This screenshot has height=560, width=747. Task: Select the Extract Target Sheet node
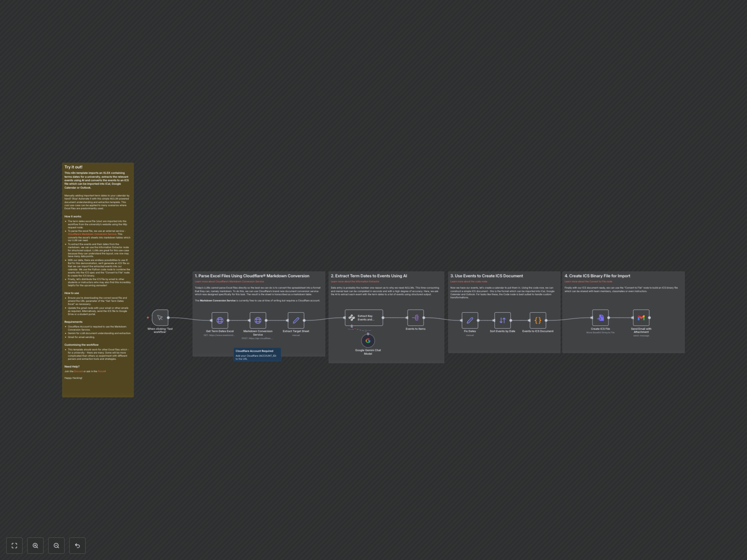pos(296,320)
